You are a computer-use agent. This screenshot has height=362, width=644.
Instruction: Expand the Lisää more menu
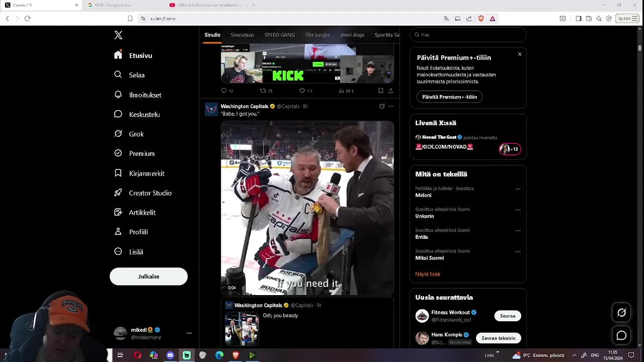click(x=129, y=251)
